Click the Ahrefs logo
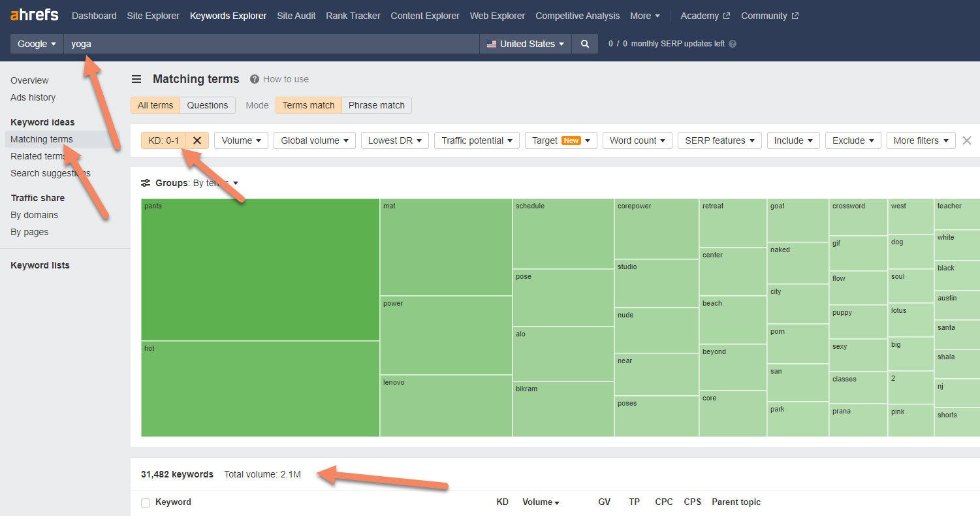Screen dimensions: 980x516 pos(35,15)
